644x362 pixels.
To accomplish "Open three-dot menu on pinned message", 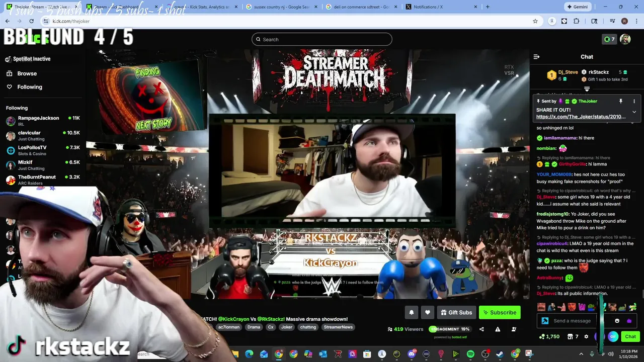I will click(634, 101).
